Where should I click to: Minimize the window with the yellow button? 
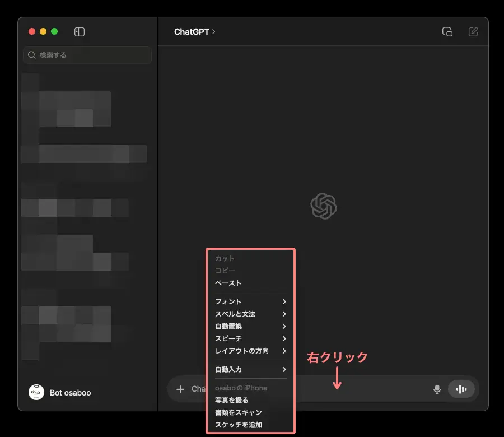point(43,31)
